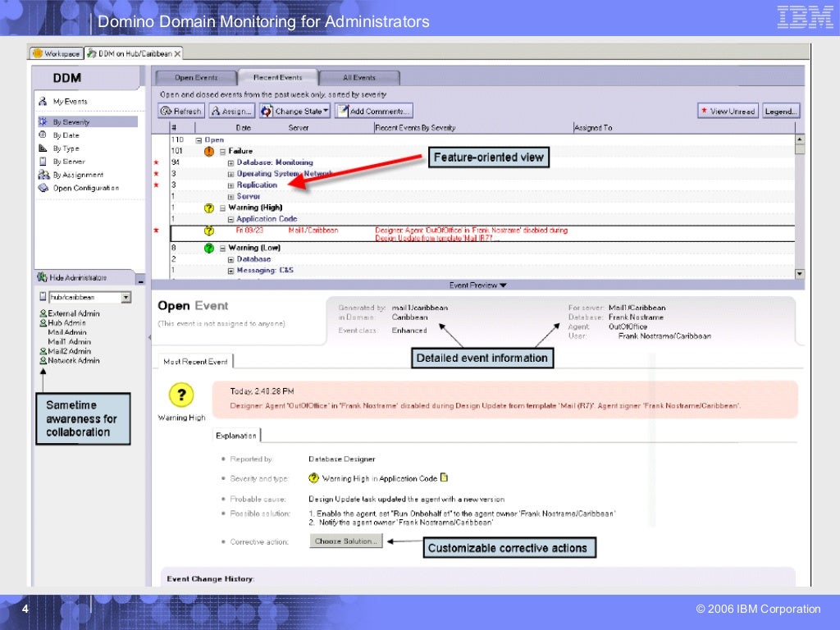Click the View Unread button

728,111
